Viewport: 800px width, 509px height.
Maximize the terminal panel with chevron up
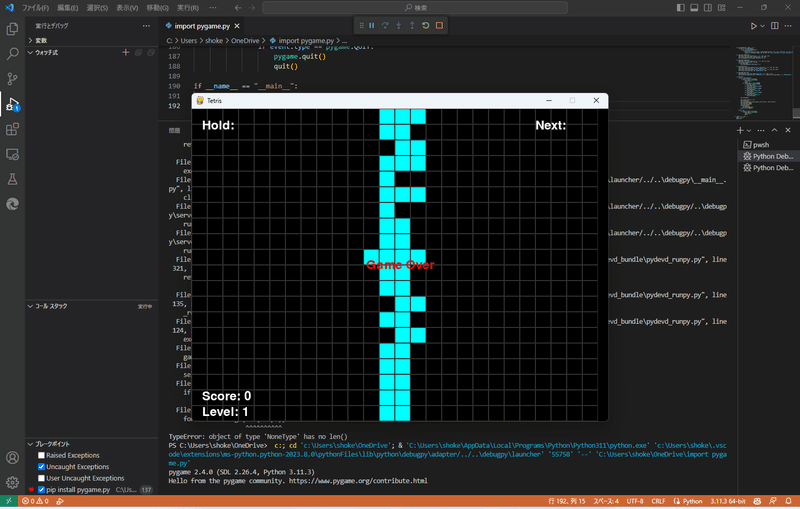tap(774, 130)
